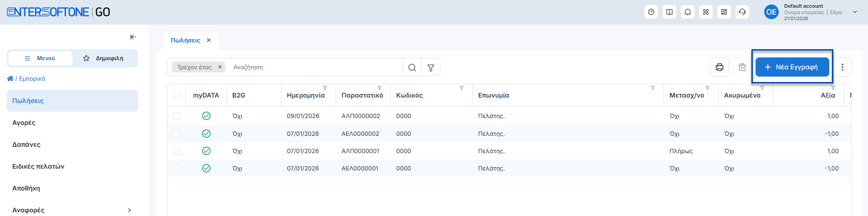This screenshot has width=868, height=216.
Task: Open the support headset icon
Action: coord(742,12)
